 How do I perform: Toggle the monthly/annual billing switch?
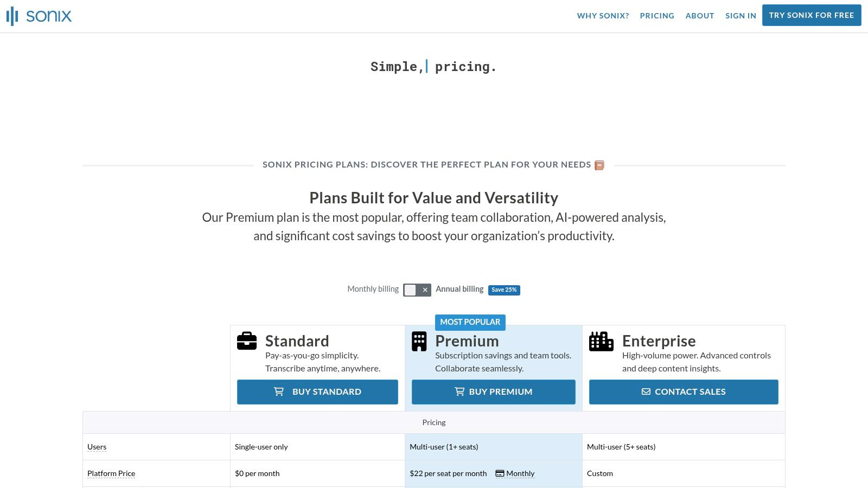[417, 290]
